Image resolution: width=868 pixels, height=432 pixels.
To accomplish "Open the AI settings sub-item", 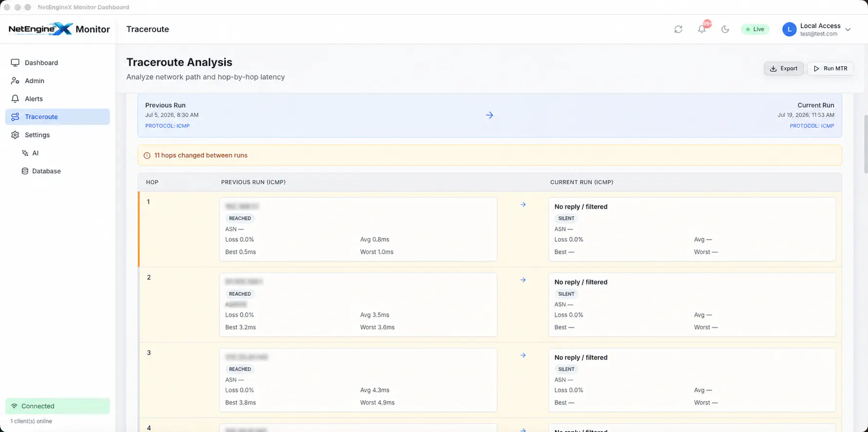I will pyautogui.click(x=62, y=153).
